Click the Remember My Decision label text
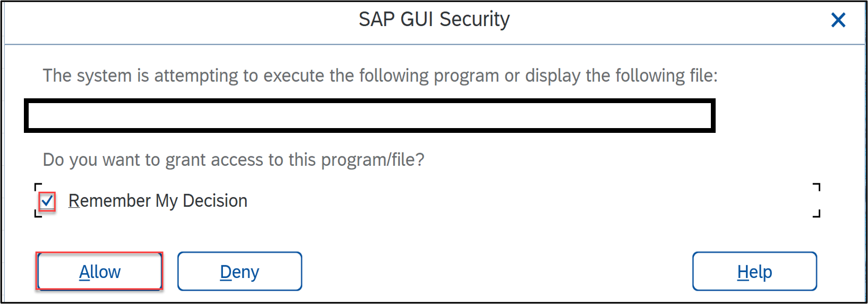Screen dimensions: 868x304 158,201
